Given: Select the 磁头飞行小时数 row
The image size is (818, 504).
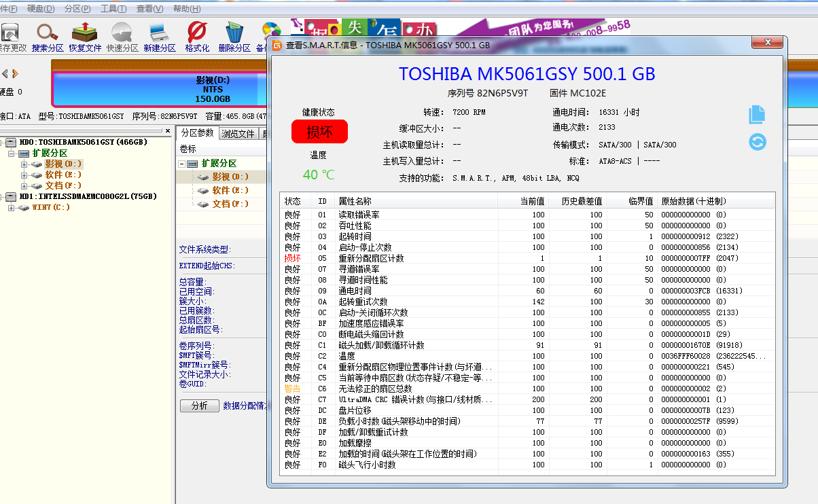Looking at the screenshot, I should [527, 465].
